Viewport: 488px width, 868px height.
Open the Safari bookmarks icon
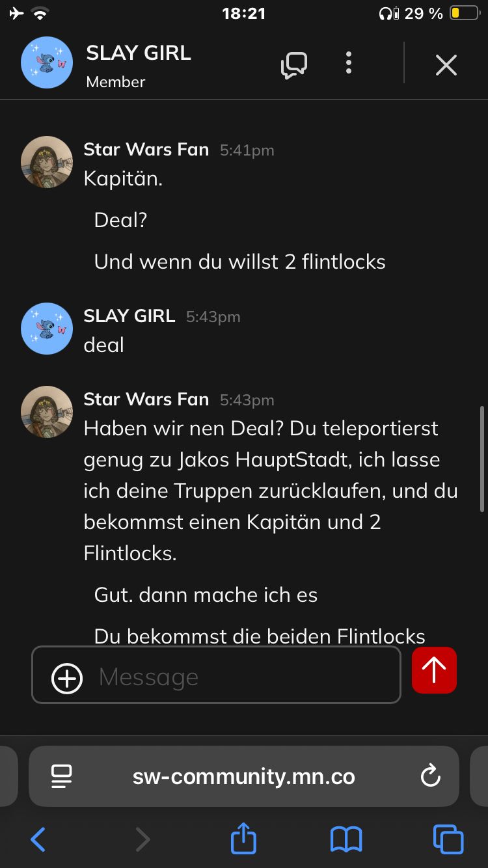[346, 839]
